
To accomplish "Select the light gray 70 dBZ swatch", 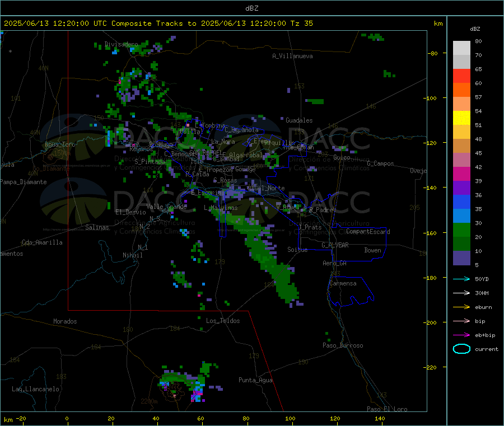I will point(461,48).
